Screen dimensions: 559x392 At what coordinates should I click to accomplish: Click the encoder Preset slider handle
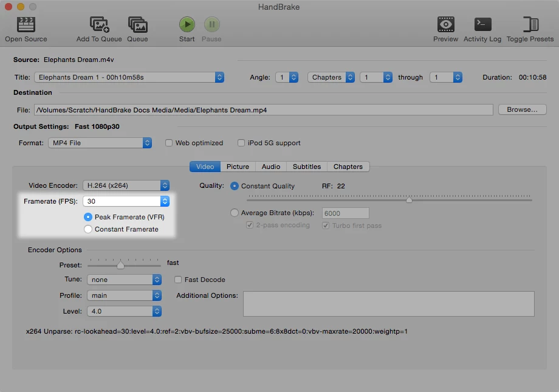[x=120, y=265]
